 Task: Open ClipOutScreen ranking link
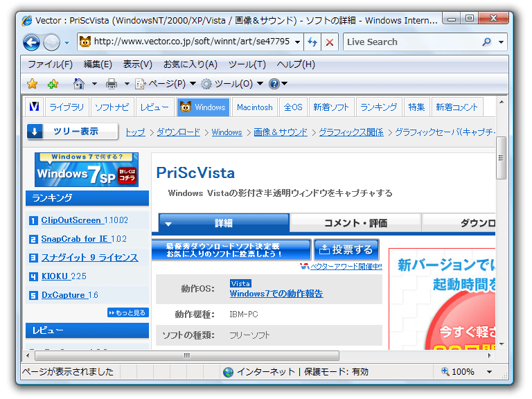(71, 220)
